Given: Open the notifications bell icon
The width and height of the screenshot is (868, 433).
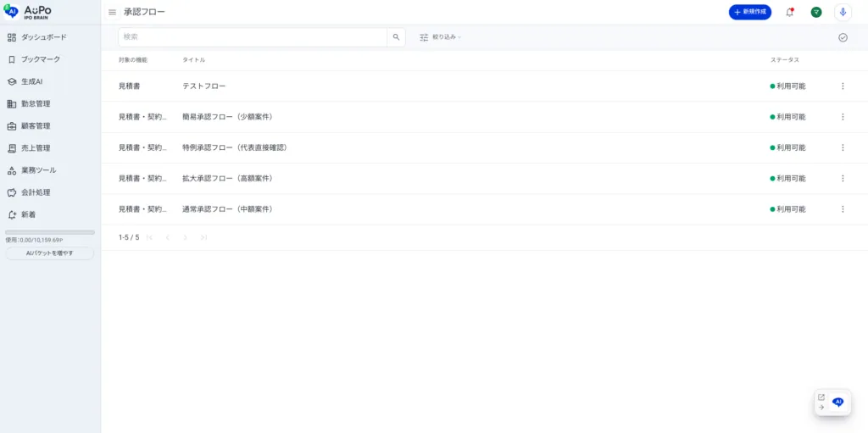Looking at the screenshot, I should [790, 12].
